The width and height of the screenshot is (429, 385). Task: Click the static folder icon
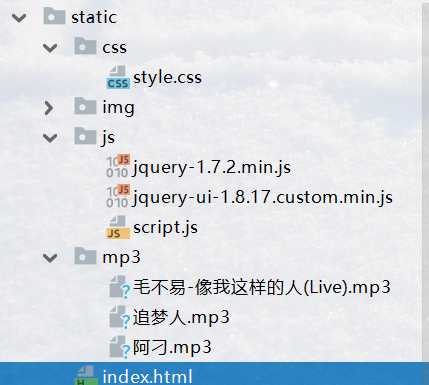pyautogui.click(x=54, y=16)
